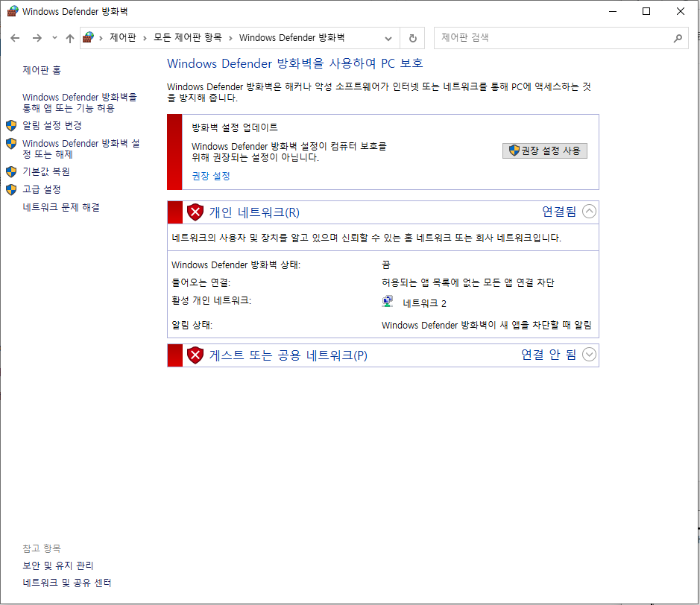Go up one level with up arrow
This screenshot has width=700, height=605.
69,38
